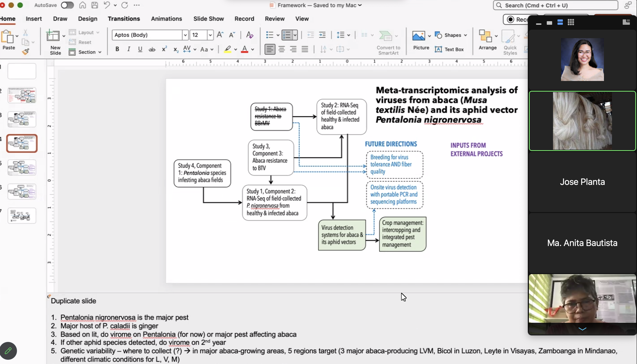Switch to the Slide Show tab
Screen dimensions: 637x364
[x=208, y=19]
